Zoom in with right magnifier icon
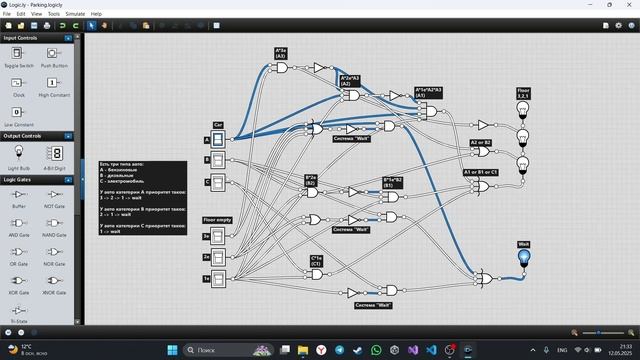The width and height of the screenshot is (640, 360). pyautogui.click(x=631, y=333)
